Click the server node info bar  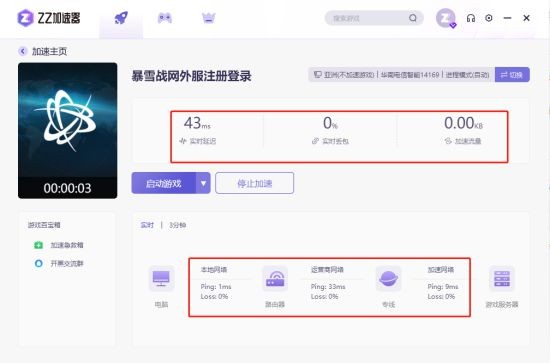pyautogui.click(x=402, y=75)
